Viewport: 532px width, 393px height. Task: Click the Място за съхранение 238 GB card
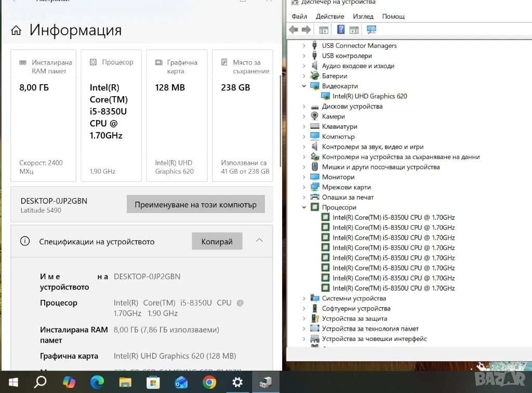point(243,115)
